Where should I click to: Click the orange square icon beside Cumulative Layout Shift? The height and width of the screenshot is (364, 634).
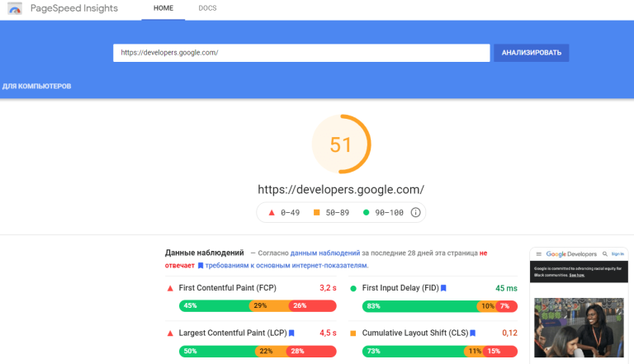353,333
